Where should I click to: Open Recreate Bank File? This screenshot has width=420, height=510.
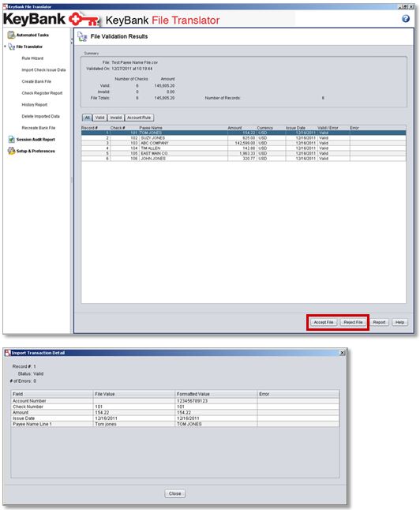coord(39,128)
